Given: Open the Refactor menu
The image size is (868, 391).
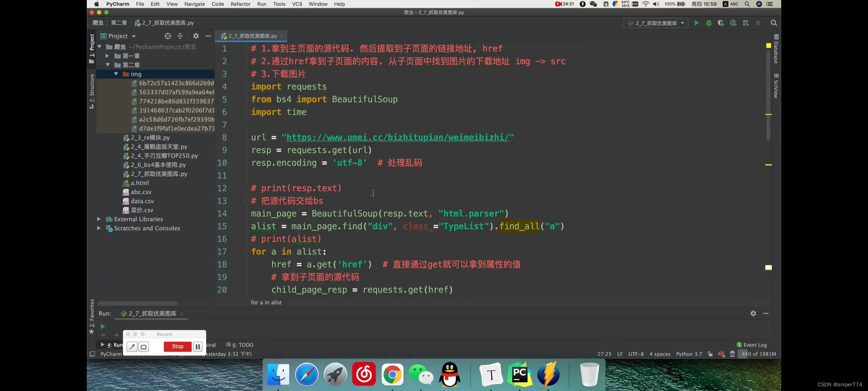Looking at the screenshot, I should tap(240, 4).
